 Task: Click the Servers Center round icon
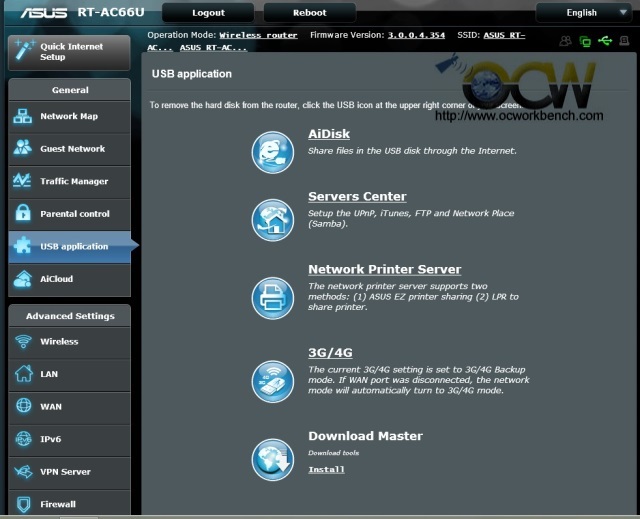click(273, 220)
